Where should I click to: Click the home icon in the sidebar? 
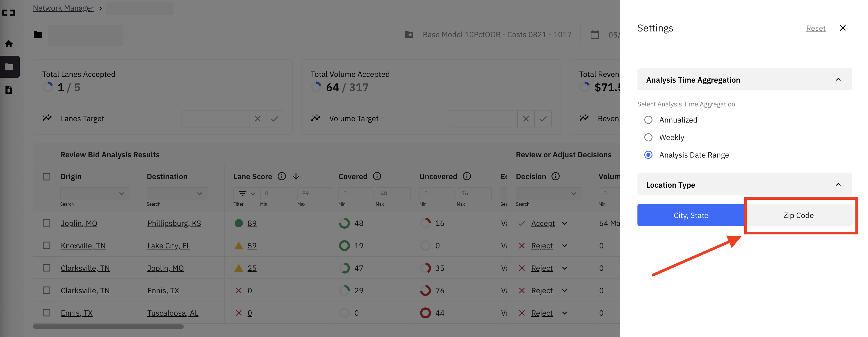click(9, 44)
